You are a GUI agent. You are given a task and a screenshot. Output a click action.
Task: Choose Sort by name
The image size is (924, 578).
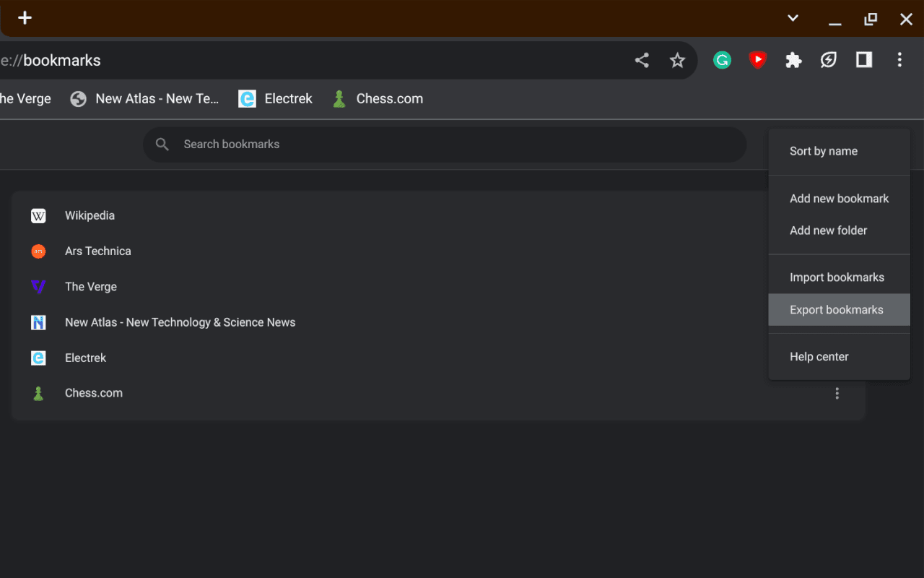839,151
